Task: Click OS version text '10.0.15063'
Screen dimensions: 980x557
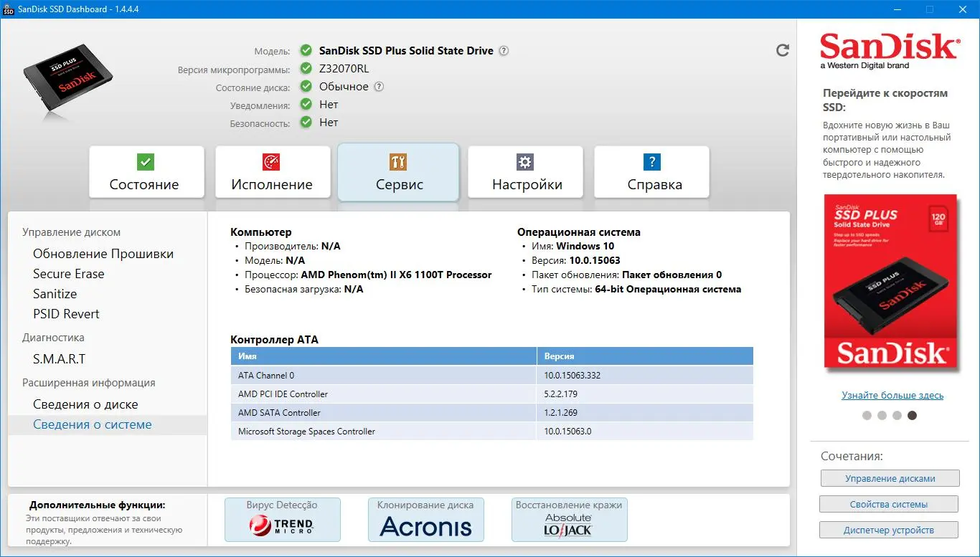Action: coord(595,261)
